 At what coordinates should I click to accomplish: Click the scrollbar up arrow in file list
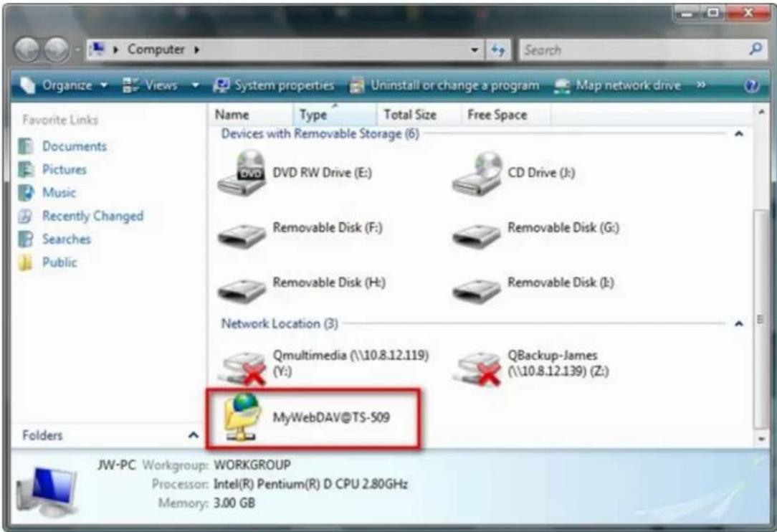click(761, 112)
